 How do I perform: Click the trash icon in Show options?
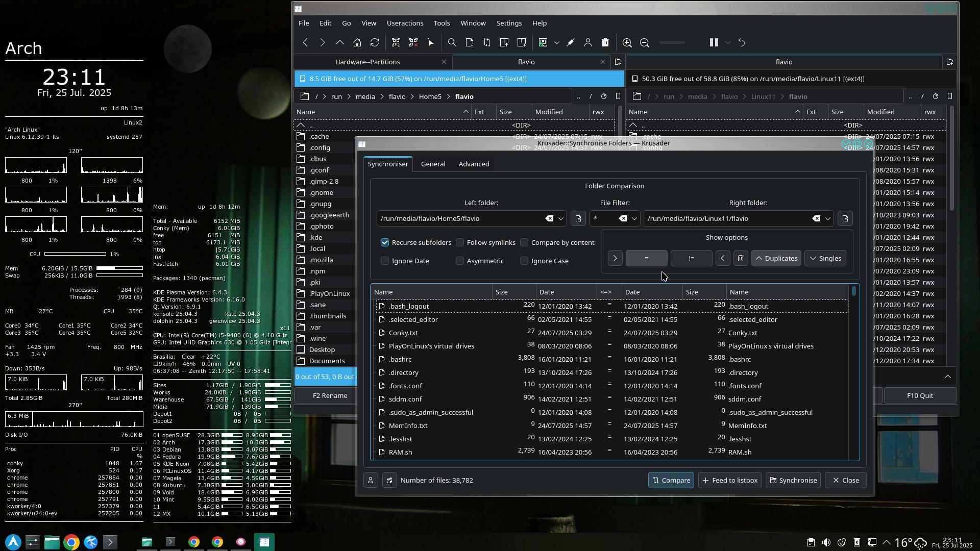tap(741, 258)
